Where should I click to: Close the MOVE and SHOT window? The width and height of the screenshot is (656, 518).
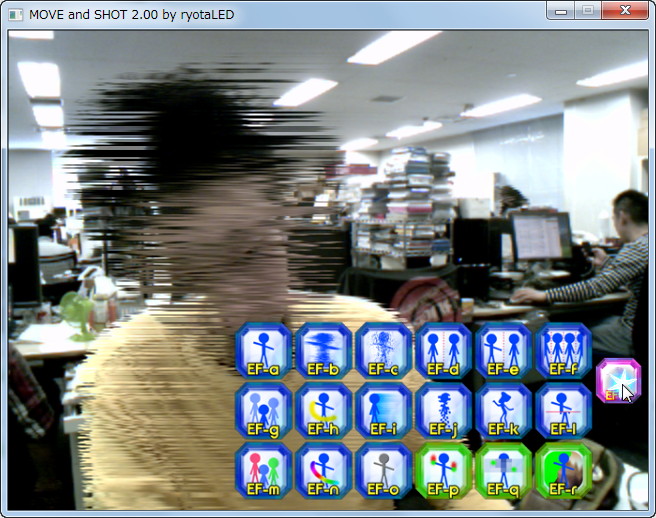[625, 11]
